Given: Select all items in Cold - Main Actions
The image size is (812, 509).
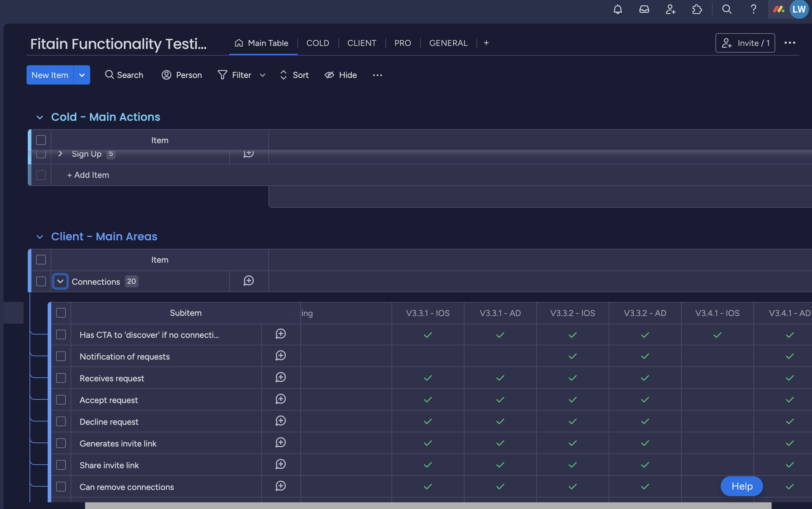Looking at the screenshot, I should tap(41, 140).
